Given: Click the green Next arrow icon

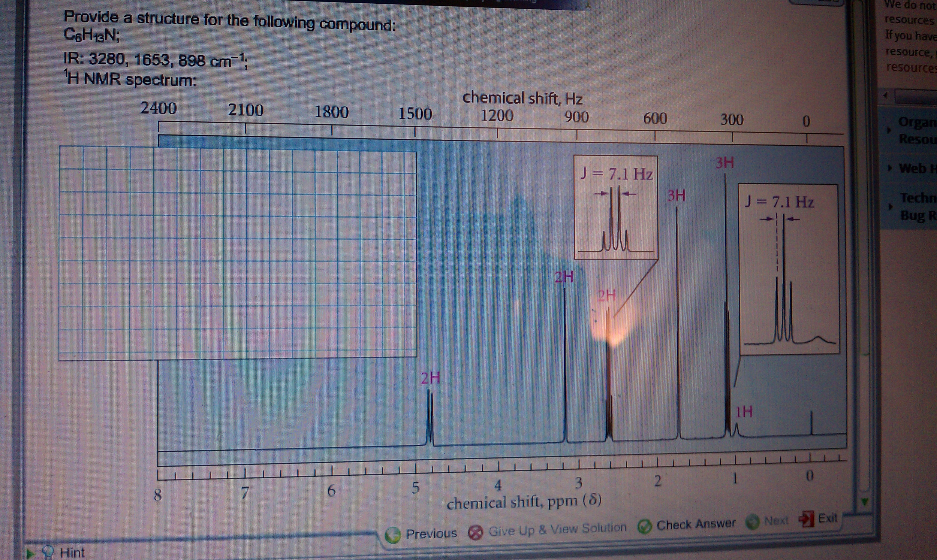Looking at the screenshot, I should pyautogui.click(x=753, y=522).
